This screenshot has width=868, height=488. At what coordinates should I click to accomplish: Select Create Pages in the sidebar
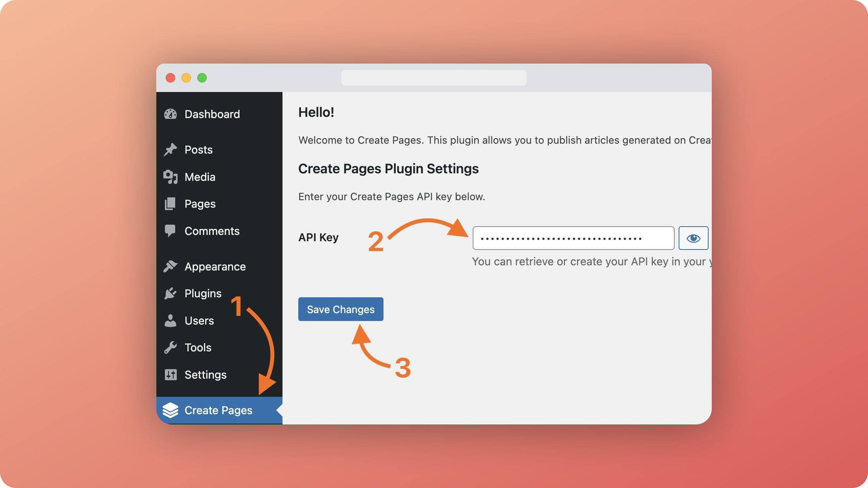pos(218,411)
